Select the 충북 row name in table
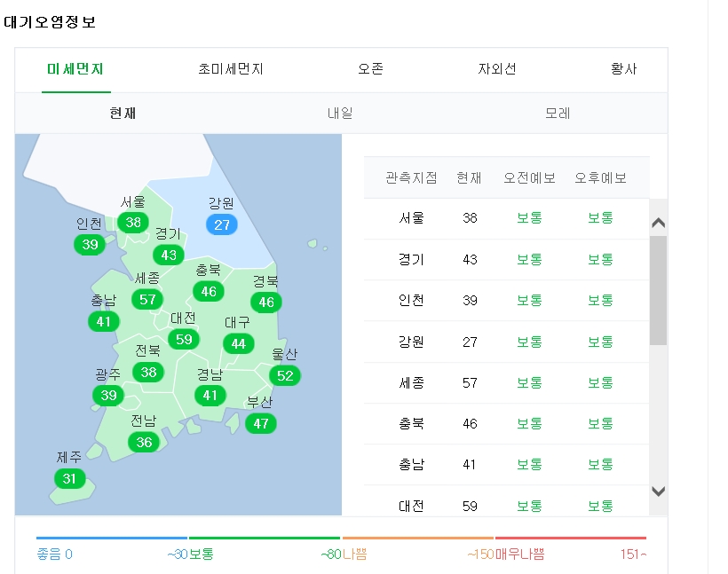This screenshot has height=574, width=728. (x=411, y=424)
